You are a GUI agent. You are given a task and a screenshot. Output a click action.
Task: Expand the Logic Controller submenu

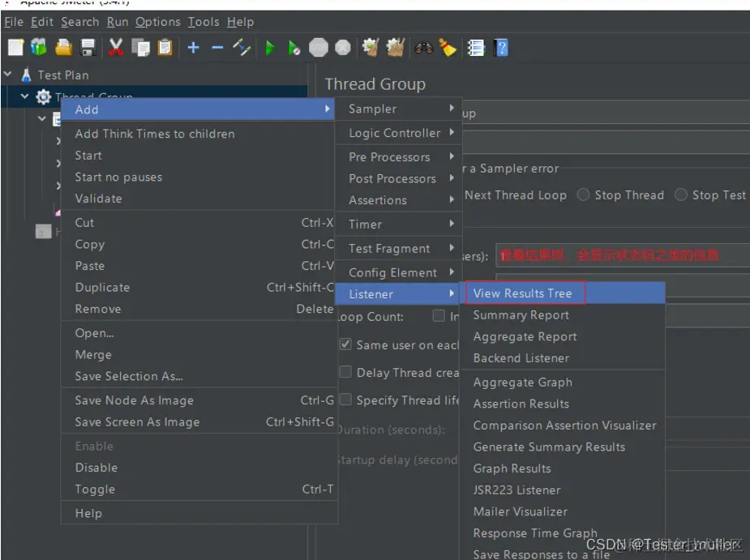pyautogui.click(x=399, y=133)
